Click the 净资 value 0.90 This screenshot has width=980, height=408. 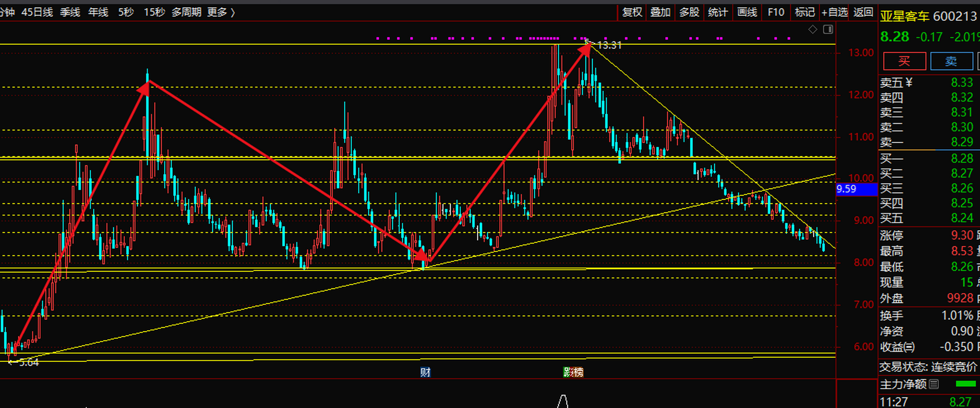962,331
